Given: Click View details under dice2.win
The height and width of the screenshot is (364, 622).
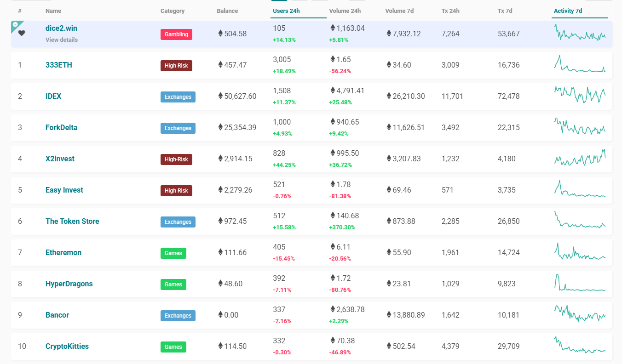Looking at the screenshot, I should coord(62,40).
